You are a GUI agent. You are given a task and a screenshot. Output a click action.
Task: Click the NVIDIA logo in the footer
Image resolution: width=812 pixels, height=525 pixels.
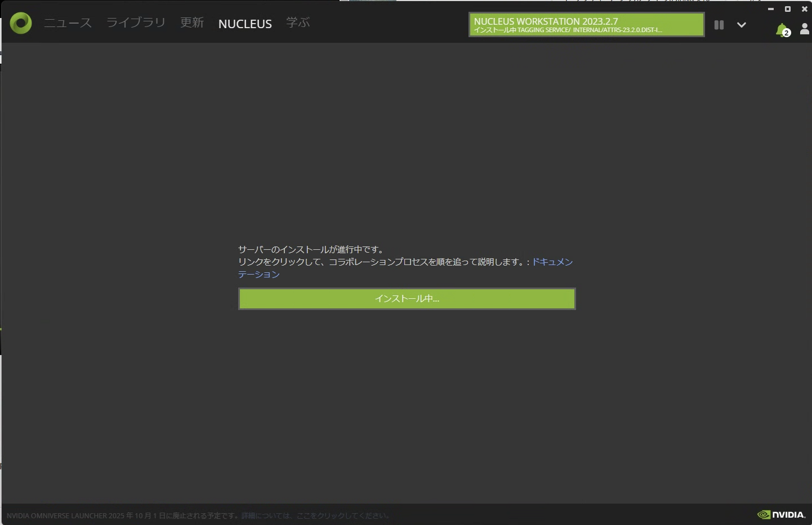(782, 514)
